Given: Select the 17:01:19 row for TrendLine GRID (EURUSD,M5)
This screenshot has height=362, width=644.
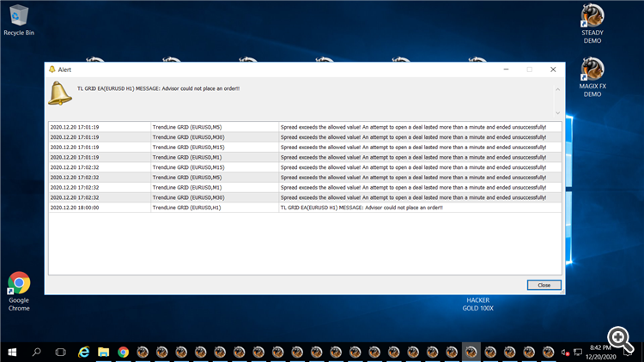Looking at the screenshot, I should [x=305, y=127].
